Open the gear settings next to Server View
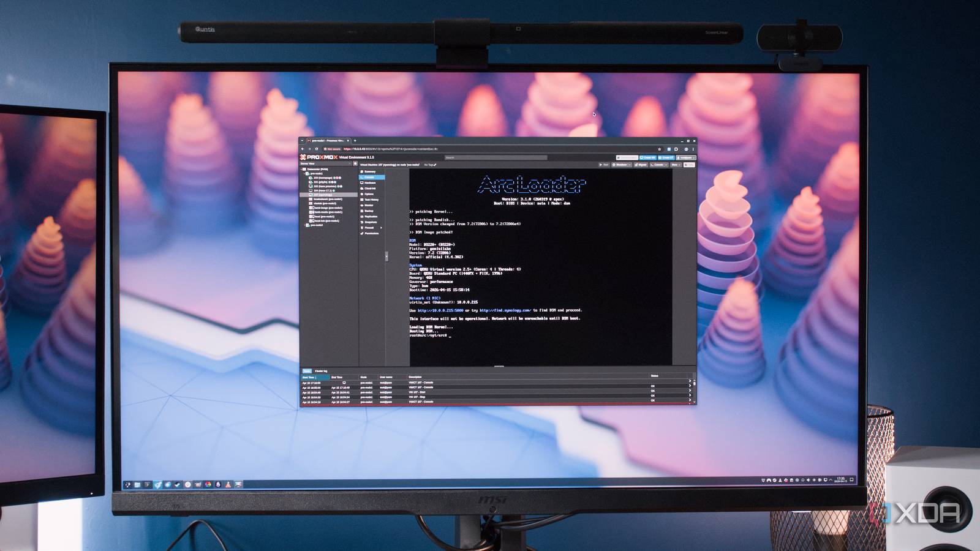Screen dimensions: 980x551 [355, 163]
